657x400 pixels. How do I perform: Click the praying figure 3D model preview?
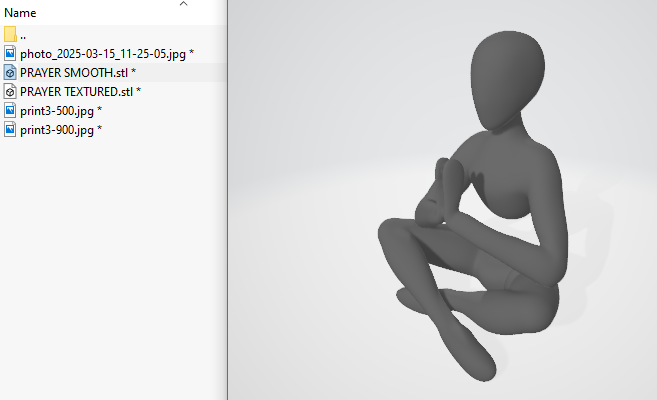point(473,206)
